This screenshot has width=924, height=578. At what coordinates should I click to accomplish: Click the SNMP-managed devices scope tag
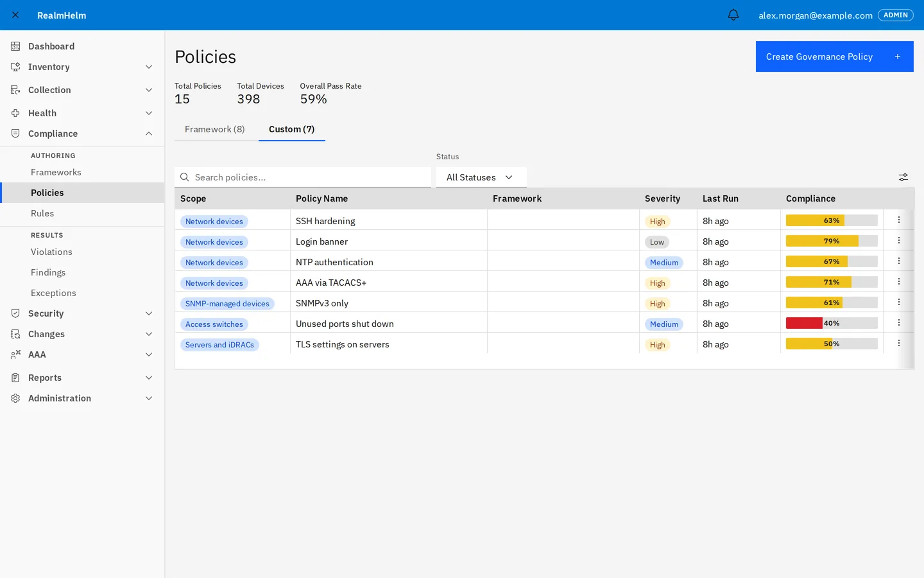[227, 304]
